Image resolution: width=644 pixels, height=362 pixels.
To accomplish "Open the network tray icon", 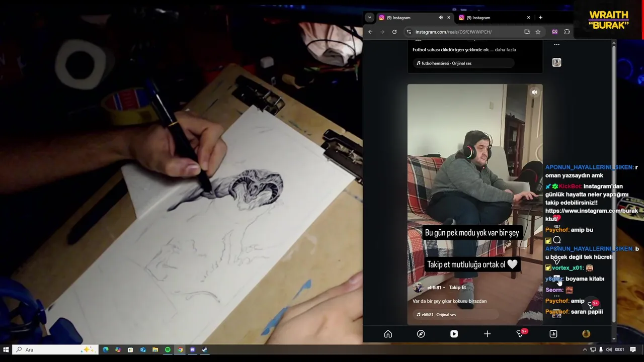I will [593, 349].
